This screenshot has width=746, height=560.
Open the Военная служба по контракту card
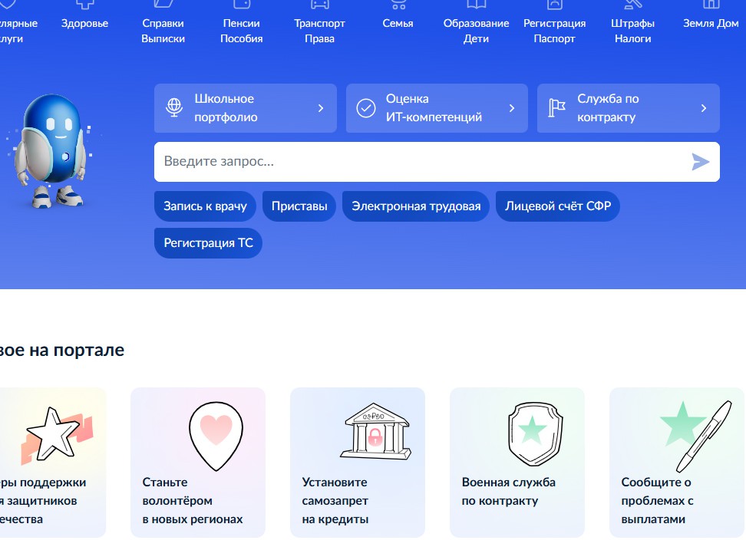point(517,462)
